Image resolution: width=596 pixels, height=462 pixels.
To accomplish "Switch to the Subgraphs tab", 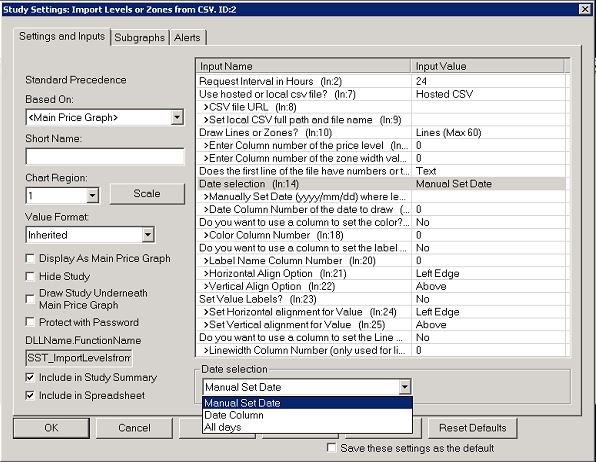I will (139, 38).
